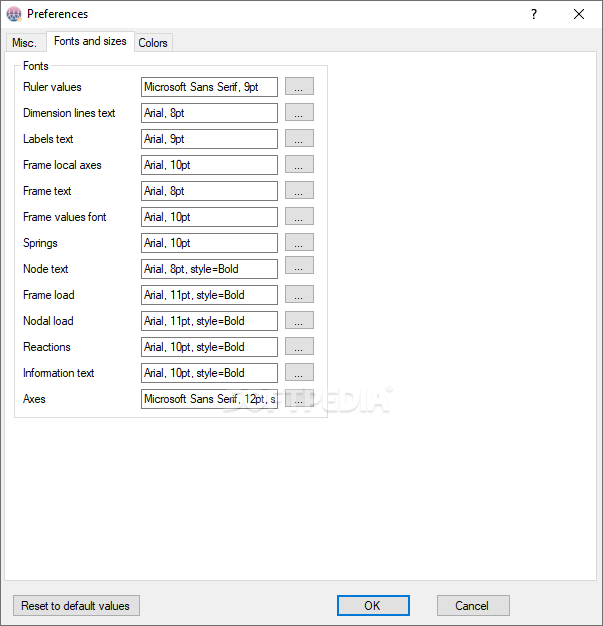603x626 pixels.
Task: Confirm preferences with OK
Action: pyautogui.click(x=373, y=606)
